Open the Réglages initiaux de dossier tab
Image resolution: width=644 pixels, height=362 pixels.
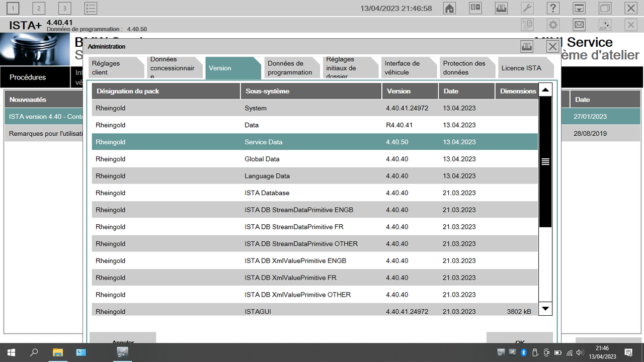click(x=350, y=68)
